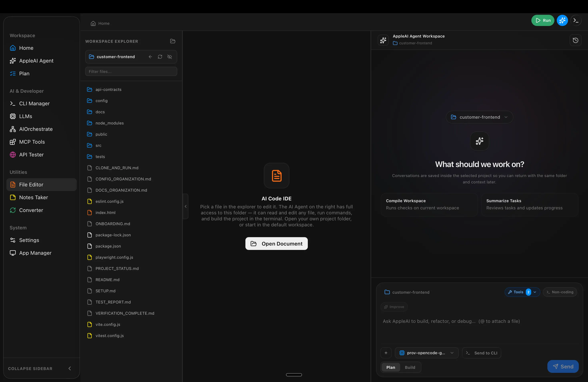Toggle the Non-coding mode
The image size is (588, 382).
tap(560, 292)
